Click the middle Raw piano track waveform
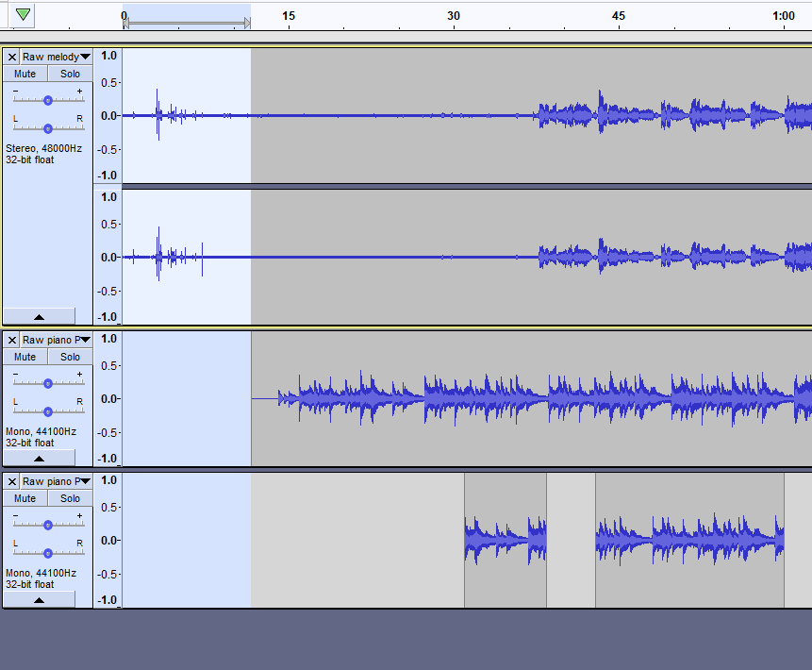812x670 pixels. coord(531,398)
